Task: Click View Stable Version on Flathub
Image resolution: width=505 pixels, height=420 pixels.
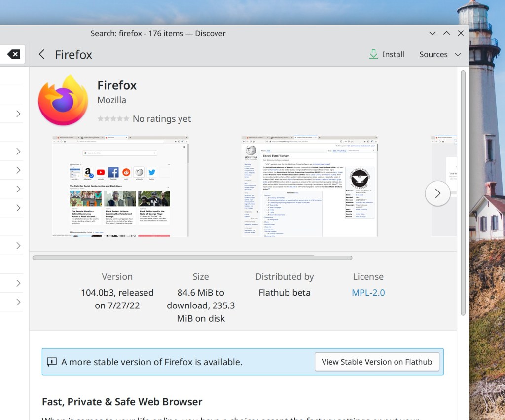Action: point(377,362)
